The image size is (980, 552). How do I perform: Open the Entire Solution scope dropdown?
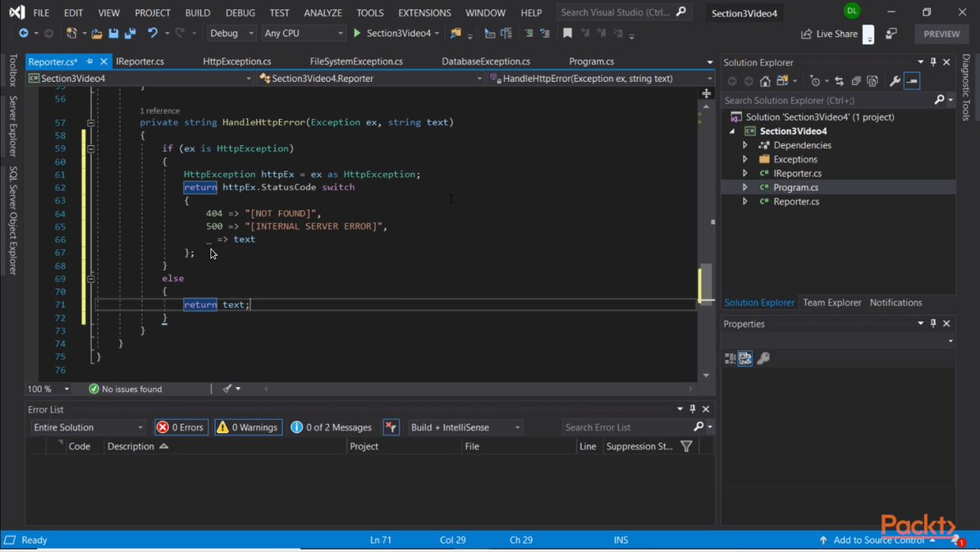coord(88,427)
